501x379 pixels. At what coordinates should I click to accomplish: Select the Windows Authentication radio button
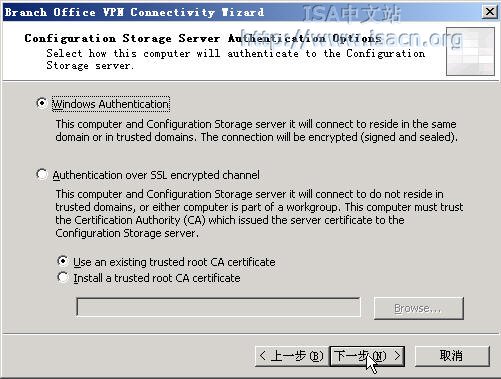[x=42, y=103]
